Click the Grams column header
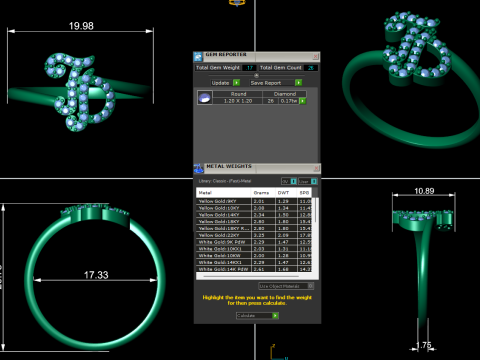 point(263,193)
